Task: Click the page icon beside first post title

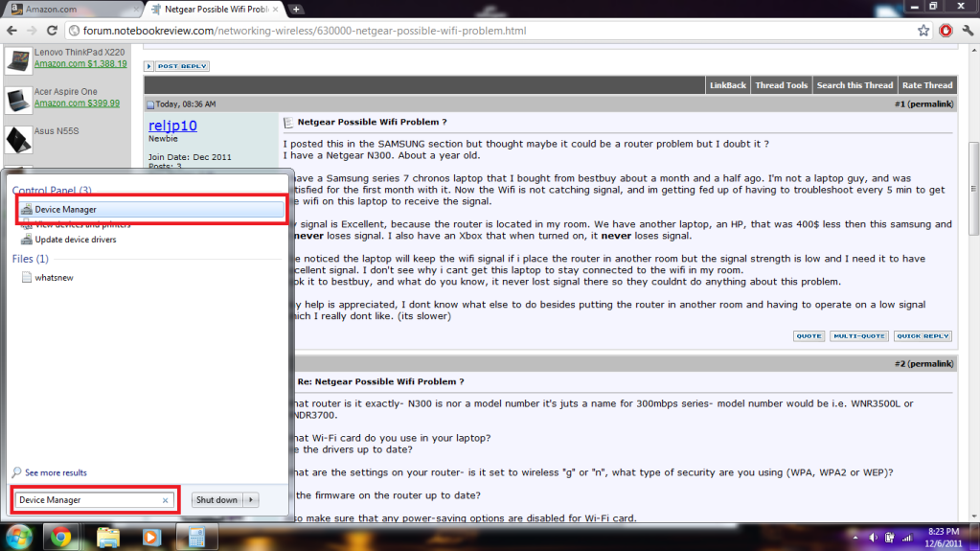Action: pyautogui.click(x=288, y=123)
